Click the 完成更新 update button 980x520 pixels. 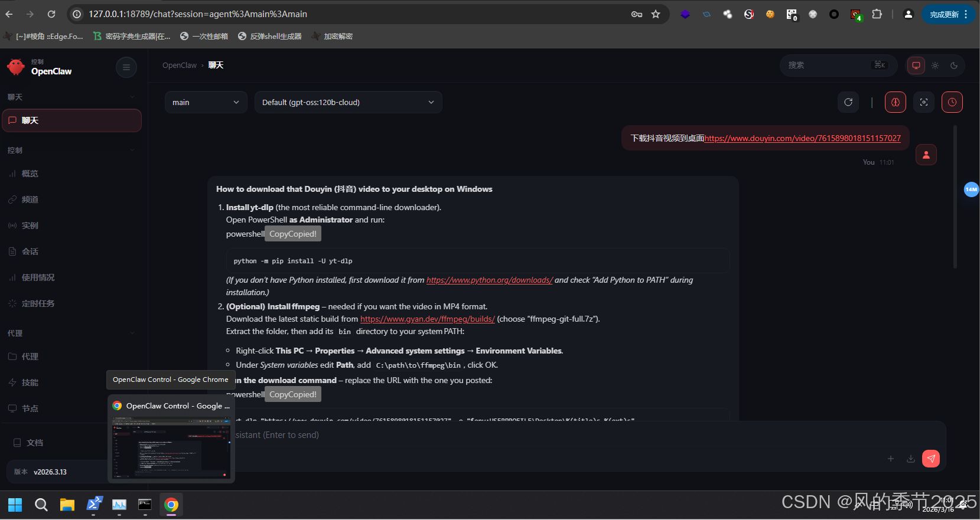[948, 14]
